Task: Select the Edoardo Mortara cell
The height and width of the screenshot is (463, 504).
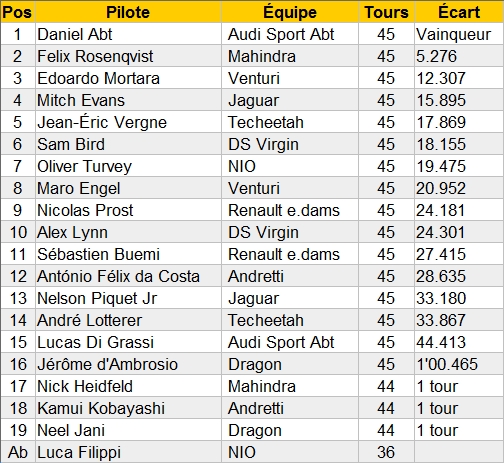Action: click(x=128, y=78)
